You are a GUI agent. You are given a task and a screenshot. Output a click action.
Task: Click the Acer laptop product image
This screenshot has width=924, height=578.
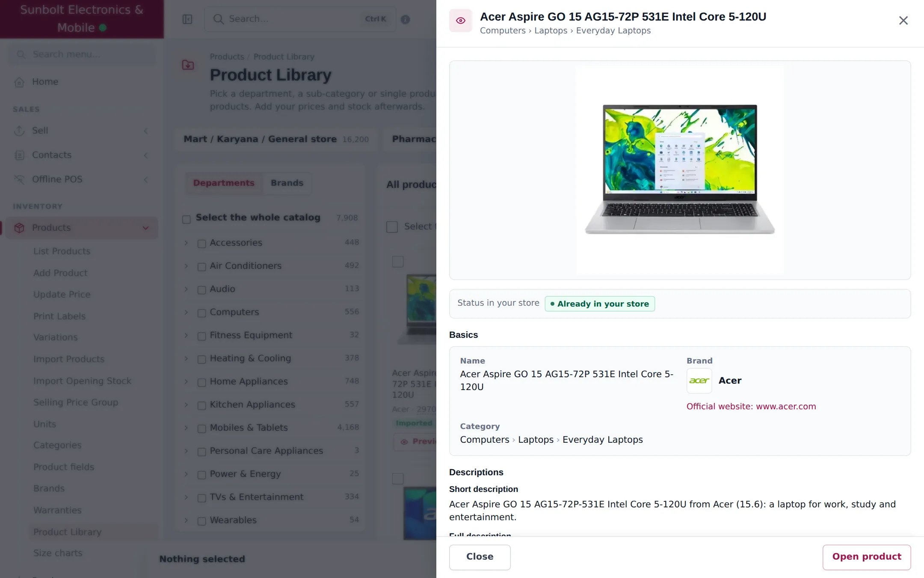[x=680, y=170]
